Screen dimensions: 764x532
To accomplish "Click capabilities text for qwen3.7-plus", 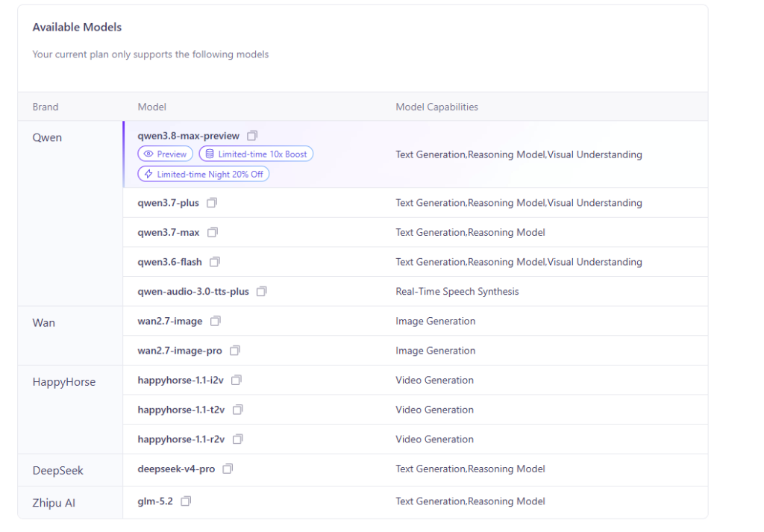I will tap(519, 203).
